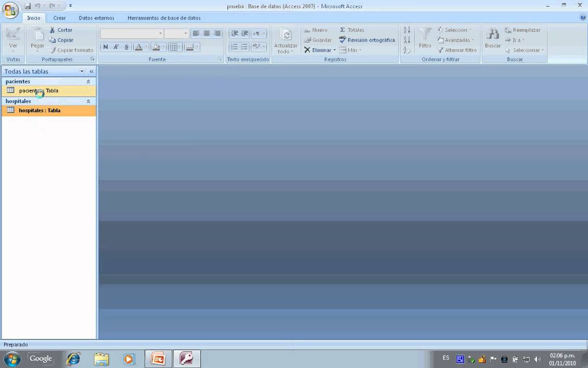
Task: Click the fill background color bucket
Action: pyautogui.click(x=156, y=47)
